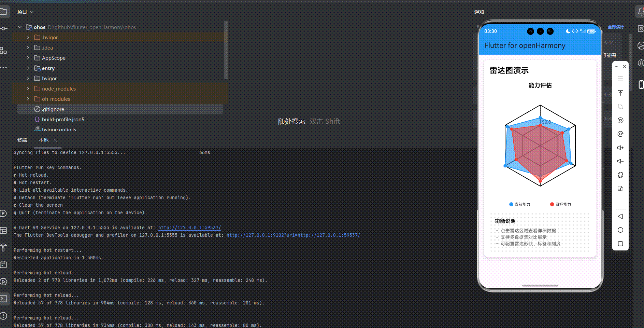Open the Log panel icon in left bar
This screenshot has height=328, width=644.
(x=3, y=265)
